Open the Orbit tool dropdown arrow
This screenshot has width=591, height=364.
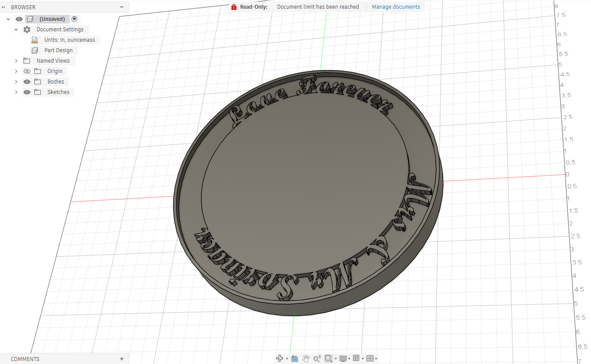(287, 359)
